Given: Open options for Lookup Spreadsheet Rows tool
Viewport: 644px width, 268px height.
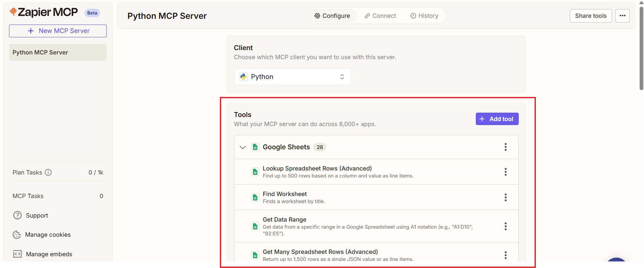Looking at the screenshot, I should [x=505, y=172].
